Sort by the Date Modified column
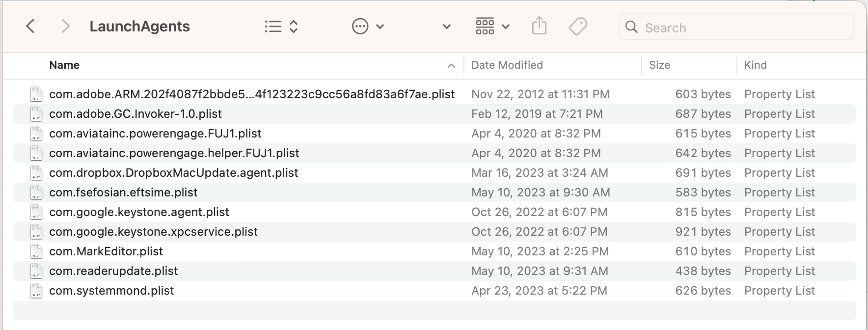Viewport: 868px width, 330px height. (x=507, y=65)
